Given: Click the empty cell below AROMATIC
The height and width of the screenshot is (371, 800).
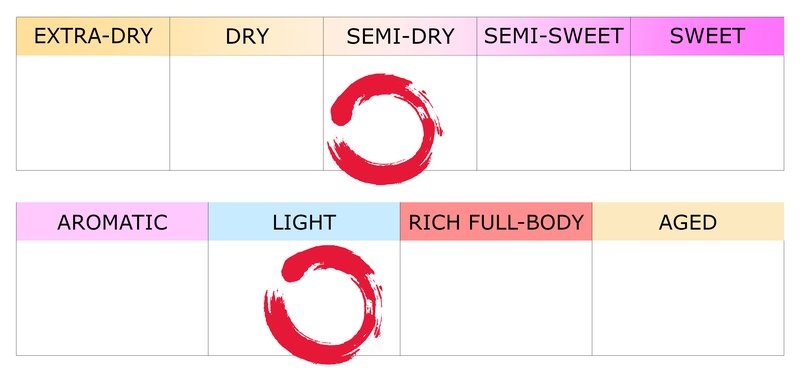Looking at the screenshot, I should click(112, 298).
